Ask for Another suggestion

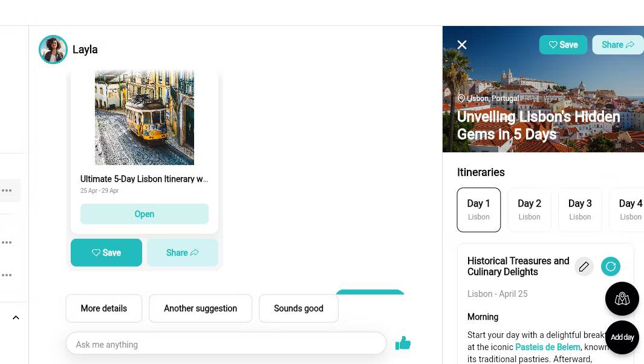tap(200, 308)
